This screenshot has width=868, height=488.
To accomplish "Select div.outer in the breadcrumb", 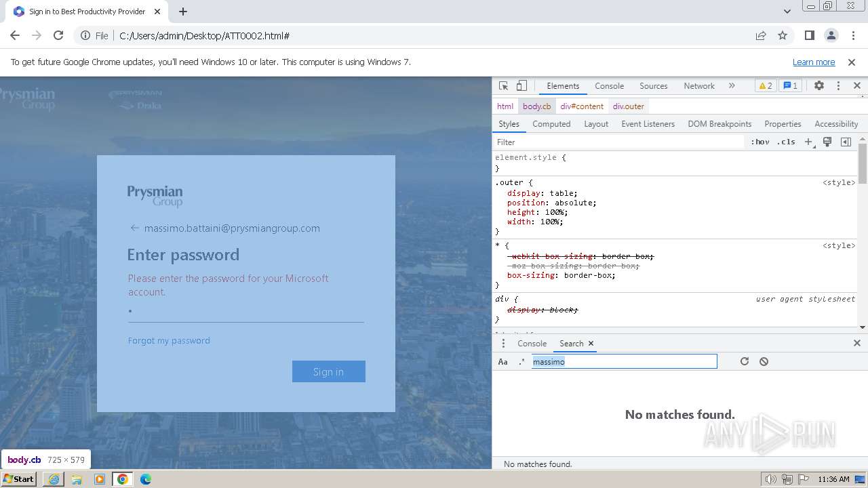I will click(x=629, y=106).
